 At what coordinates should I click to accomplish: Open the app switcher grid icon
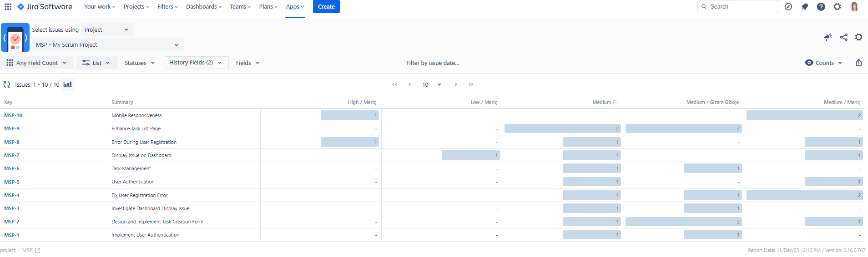8,7
